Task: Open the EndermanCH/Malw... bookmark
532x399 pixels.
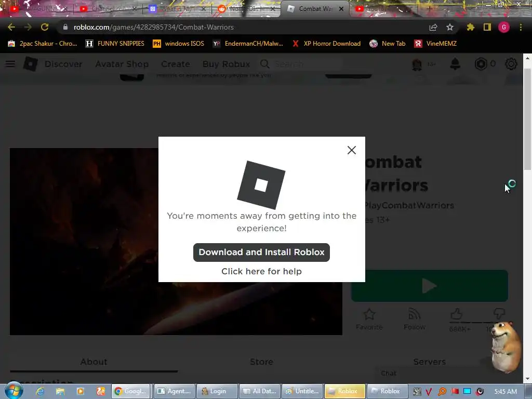Action: click(x=248, y=44)
